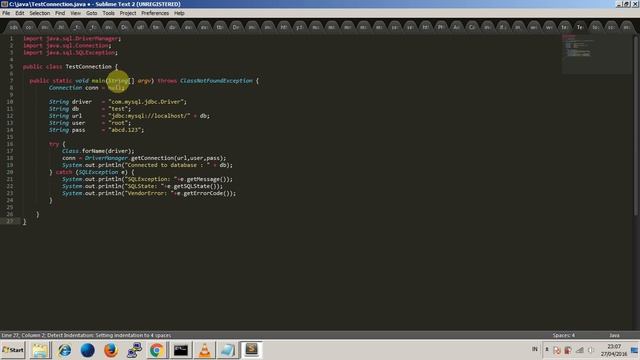Open the Tools menu

(x=109, y=13)
